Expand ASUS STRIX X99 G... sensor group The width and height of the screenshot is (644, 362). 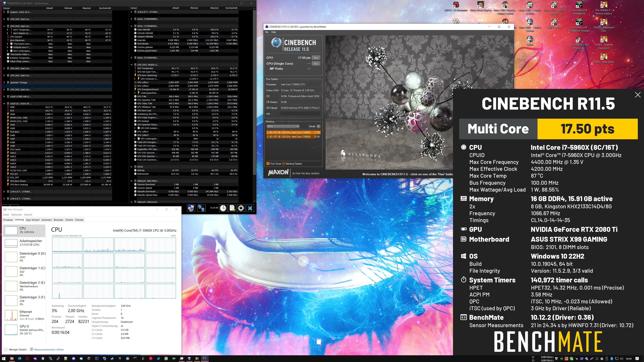pyautogui.click(x=4, y=97)
